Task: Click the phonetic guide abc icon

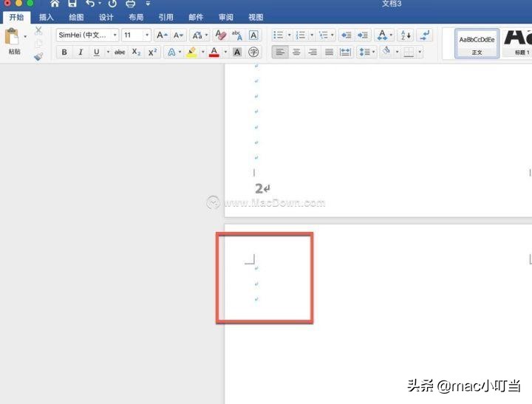Action: pos(237,35)
